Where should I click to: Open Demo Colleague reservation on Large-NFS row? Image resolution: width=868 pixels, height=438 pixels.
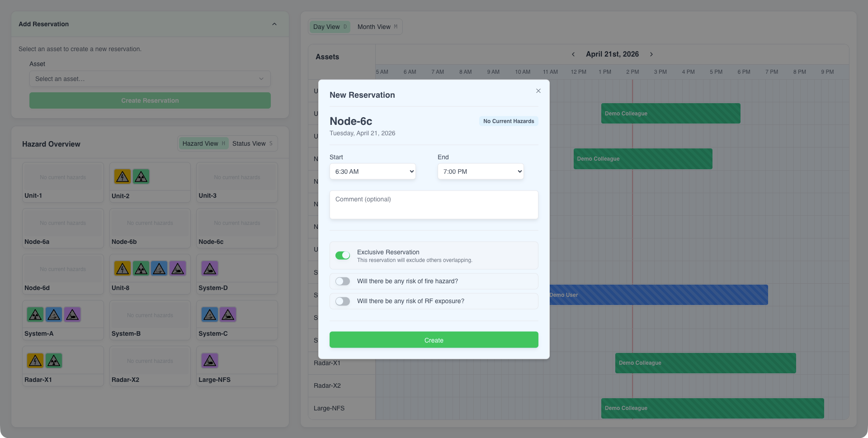[712, 408]
